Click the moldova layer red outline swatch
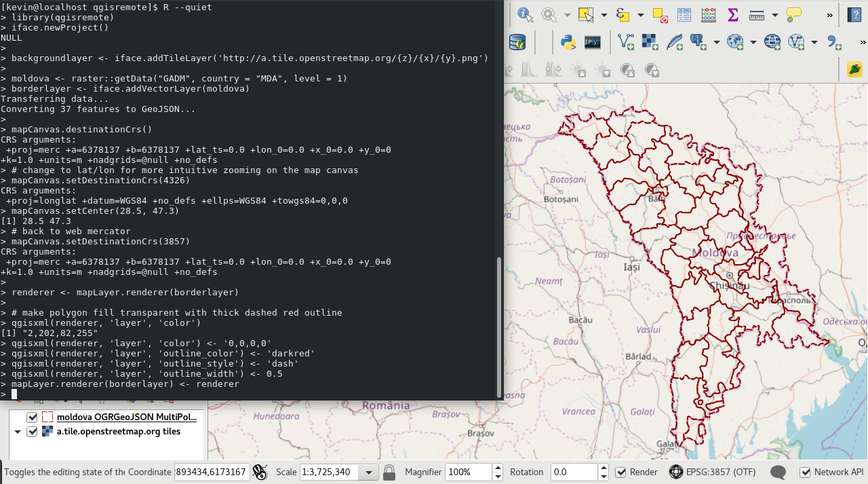The image size is (868, 484). pos(47,417)
